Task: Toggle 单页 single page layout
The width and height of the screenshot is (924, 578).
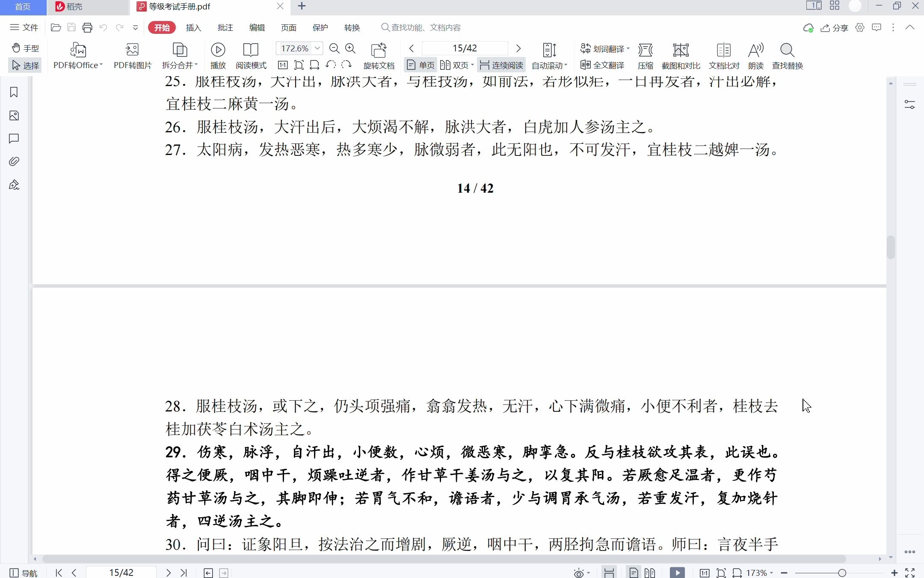Action: [x=421, y=65]
